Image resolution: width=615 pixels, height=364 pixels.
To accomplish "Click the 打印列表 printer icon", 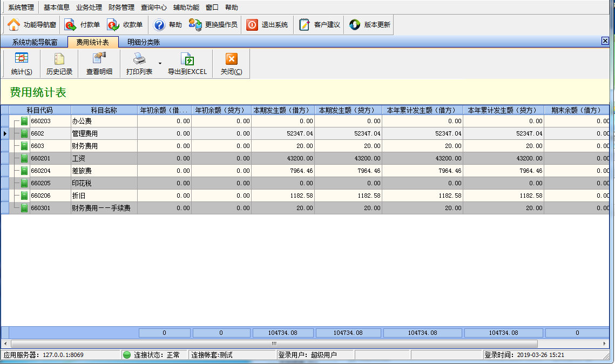I will [x=139, y=59].
